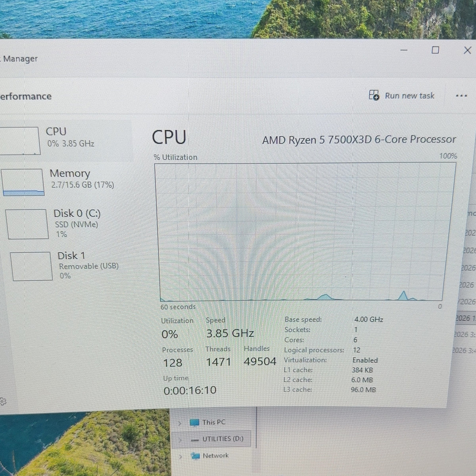Select the CPU mini graph thumbnail
The image size is (476, 476).
pyautogui.click(x=19, y=141)
